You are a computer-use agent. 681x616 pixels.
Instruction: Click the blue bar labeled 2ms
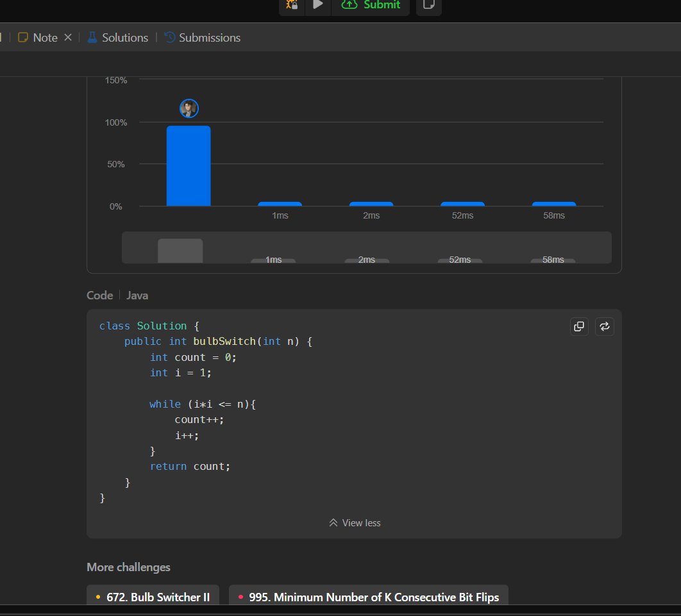point(371,204)
